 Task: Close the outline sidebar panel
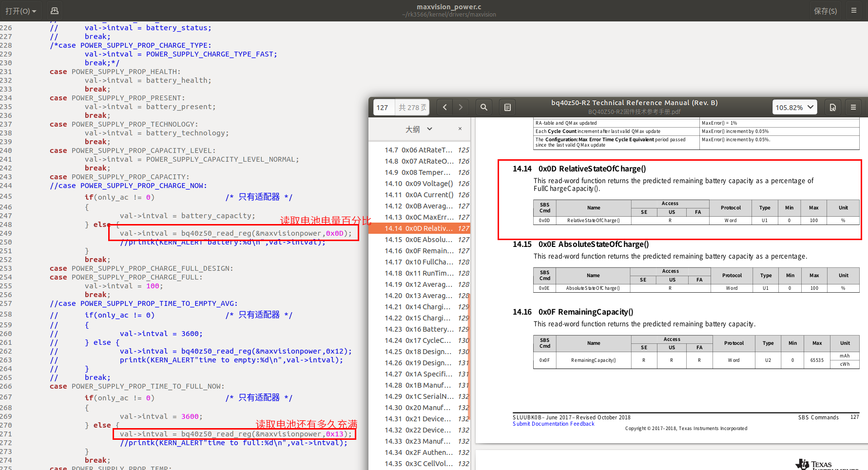click(x=460, y=129)
